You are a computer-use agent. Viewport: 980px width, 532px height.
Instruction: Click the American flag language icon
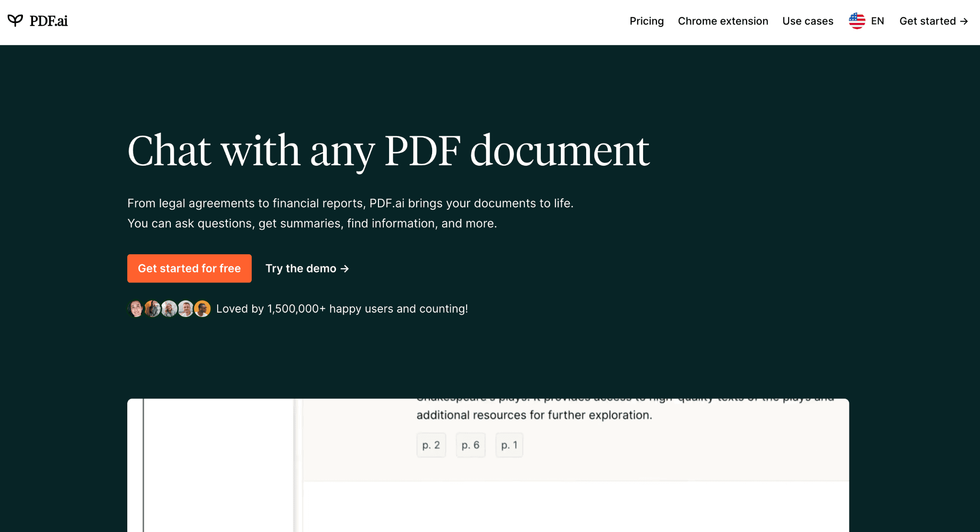click(857, 20)
